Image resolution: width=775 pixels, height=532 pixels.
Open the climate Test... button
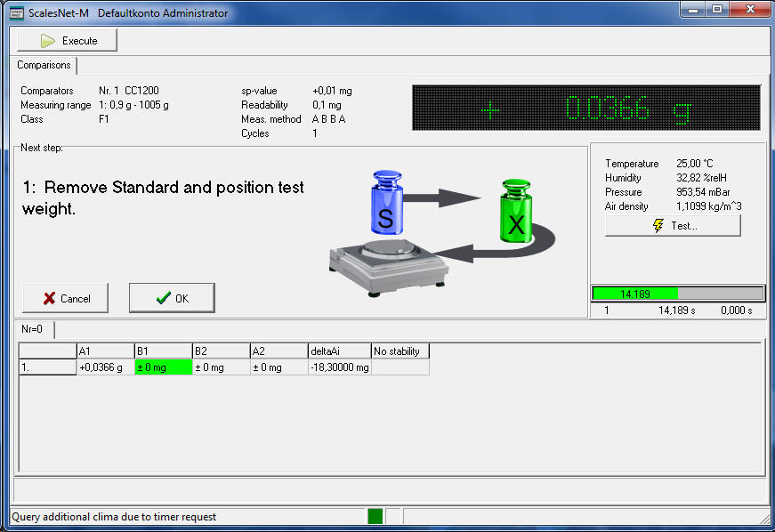[673, 226]
